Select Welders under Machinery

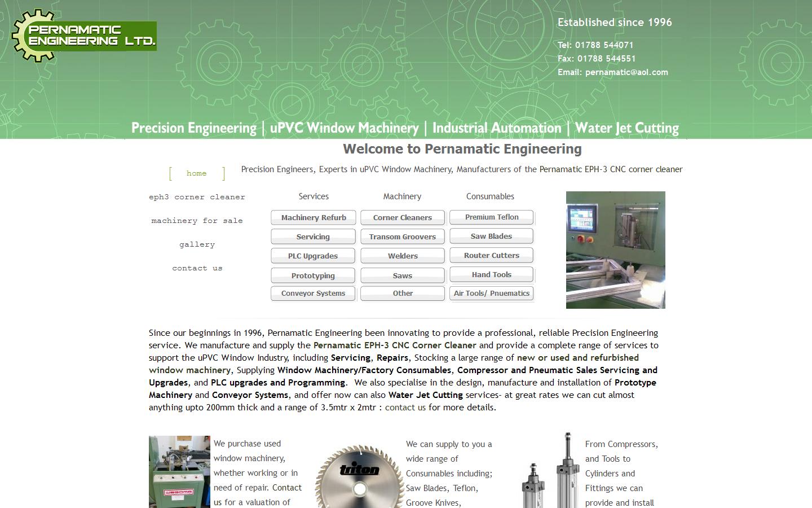tap(402, 256)
